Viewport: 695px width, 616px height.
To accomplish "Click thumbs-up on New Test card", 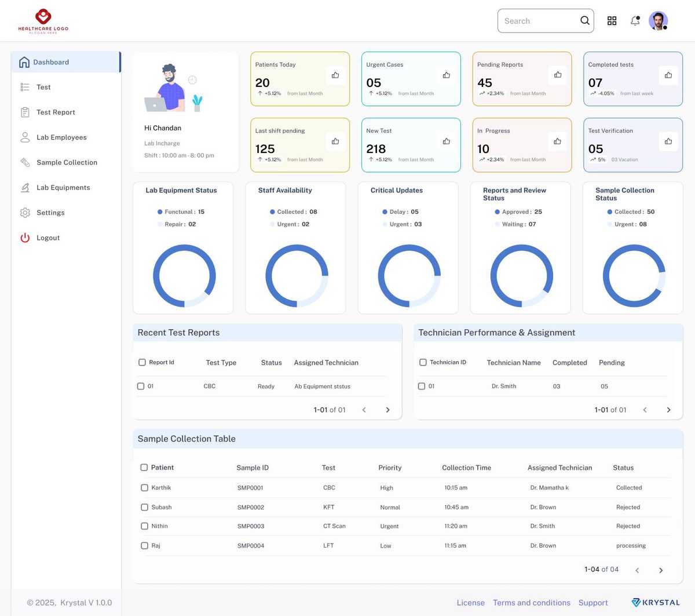I will pyautogui.click(x=447, y=141).
